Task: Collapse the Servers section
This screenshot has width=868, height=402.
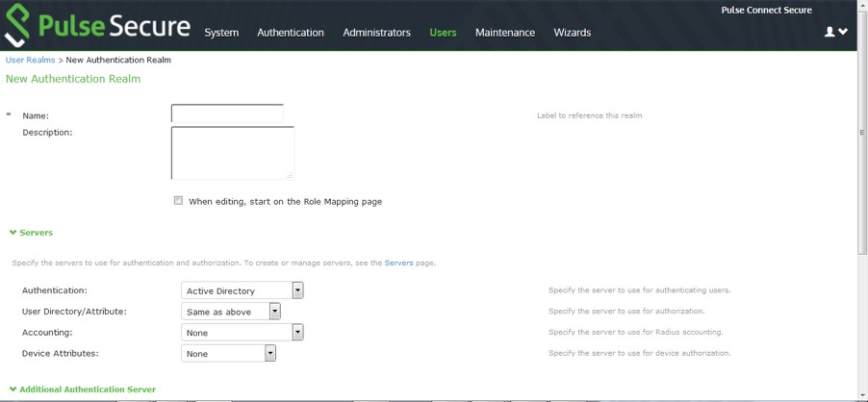Action: point(31,233)
